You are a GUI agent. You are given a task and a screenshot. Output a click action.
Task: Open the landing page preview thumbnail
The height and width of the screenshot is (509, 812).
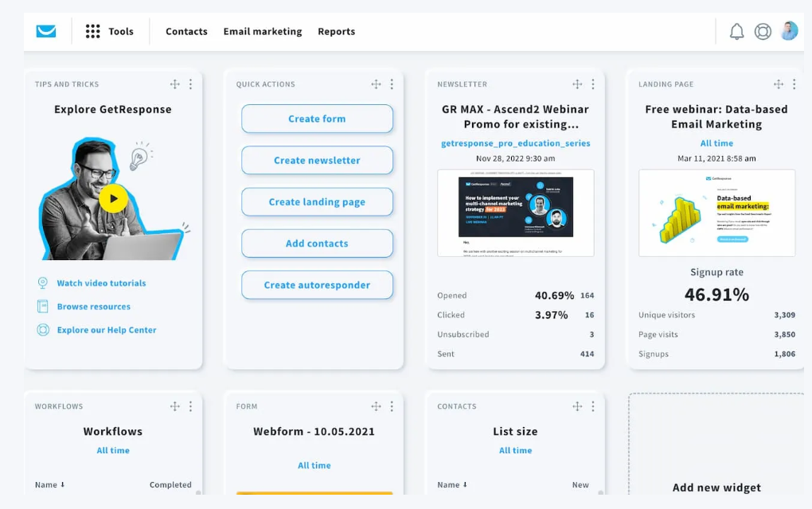(716, 212)
